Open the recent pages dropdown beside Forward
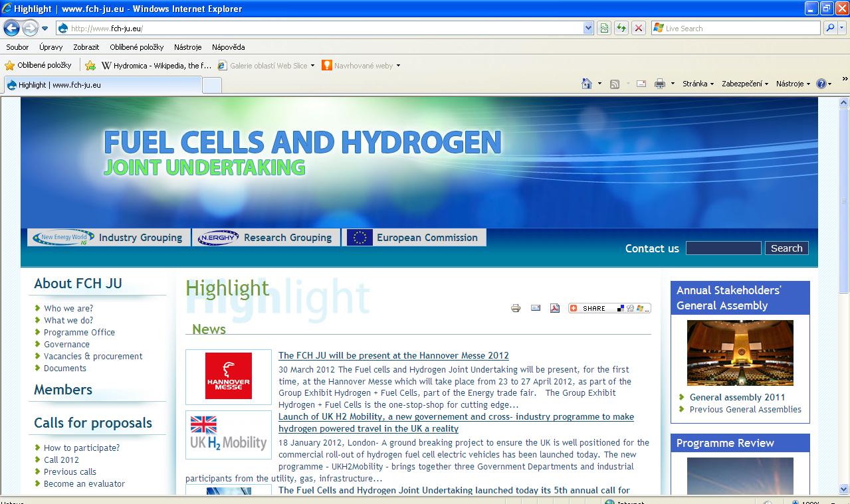850x504 pixels. 45,29
